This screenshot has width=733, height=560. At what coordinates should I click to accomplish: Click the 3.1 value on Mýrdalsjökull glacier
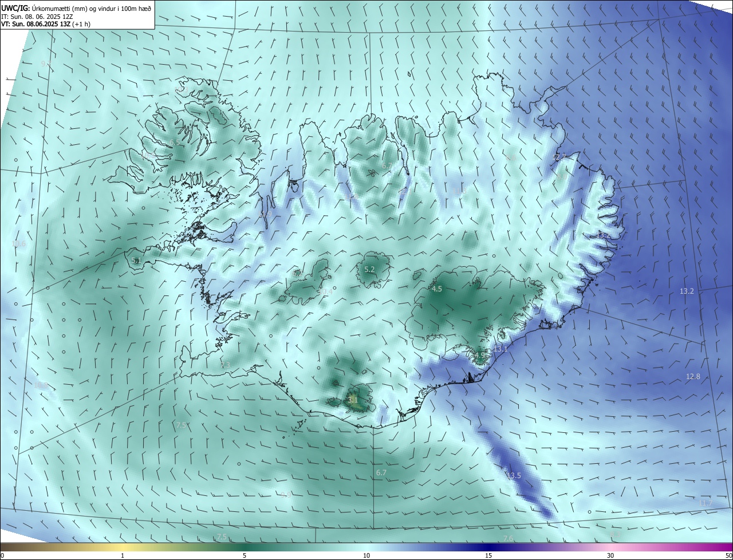353,400
